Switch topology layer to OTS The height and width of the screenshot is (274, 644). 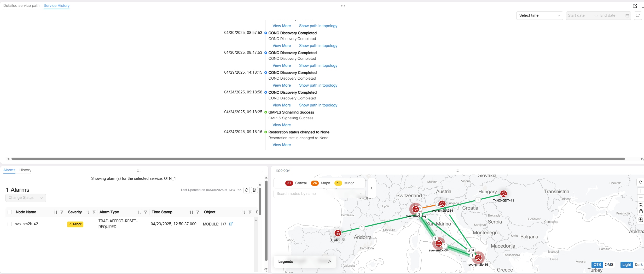597,265
